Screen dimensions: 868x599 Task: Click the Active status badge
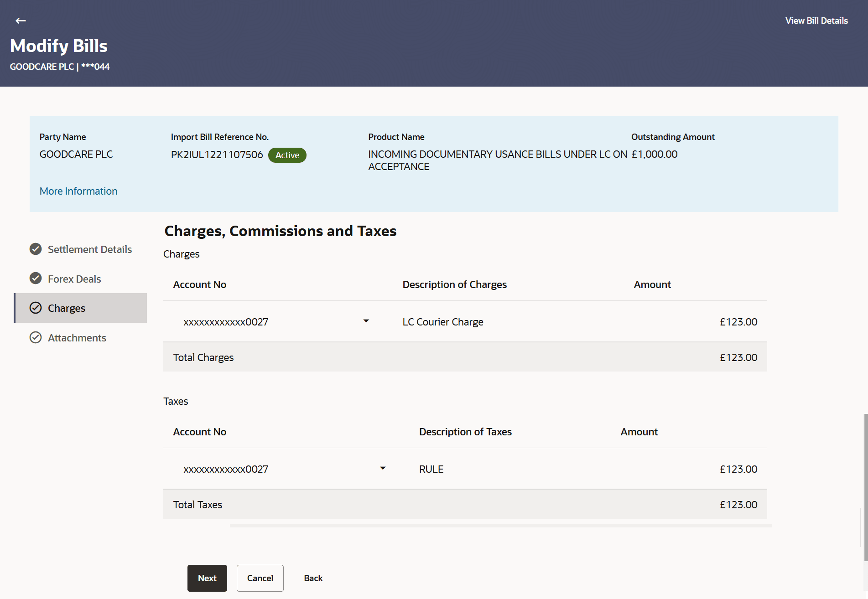click(287, 155)
